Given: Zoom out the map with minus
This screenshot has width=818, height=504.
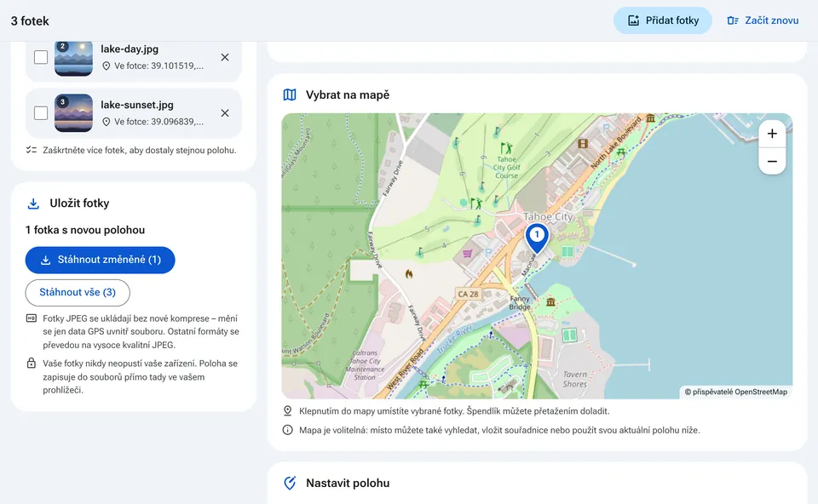Looking at the screenshot, I should click(772, 161).
